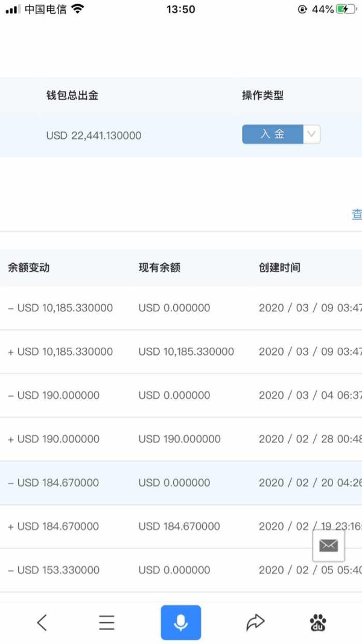Click the 现有余额 column header

tap(159, 268)
